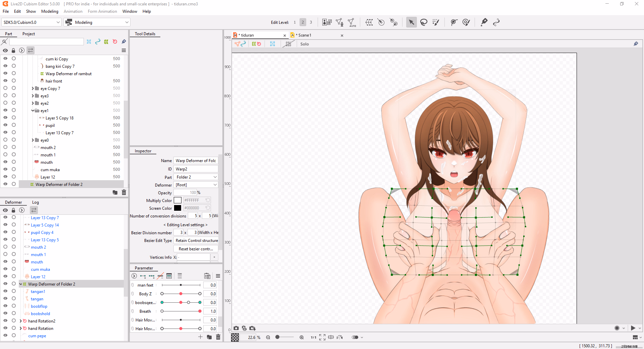This screenshot has height=349, width=644.
Task: Click the Part search input field
Action: point(47,42)
